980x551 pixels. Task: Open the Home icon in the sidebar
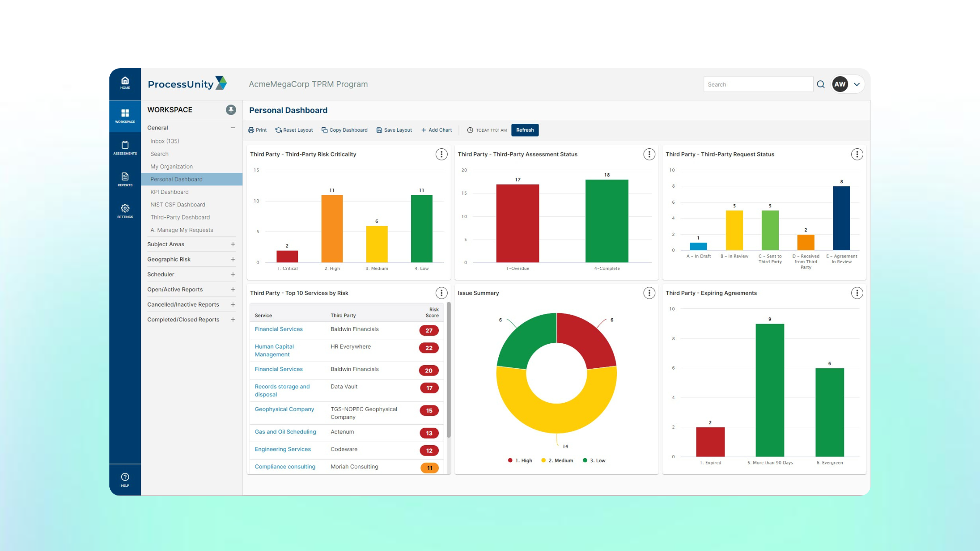pos(125,83)
